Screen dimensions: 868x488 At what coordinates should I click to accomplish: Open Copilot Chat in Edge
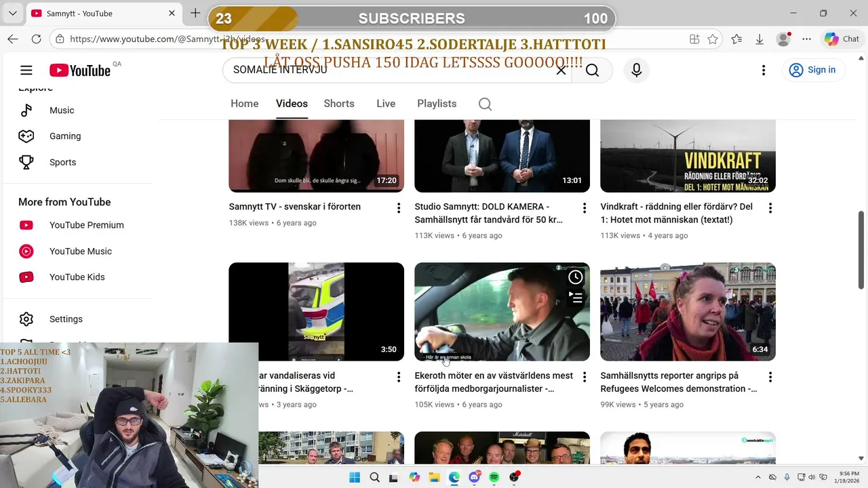(842, 39)
